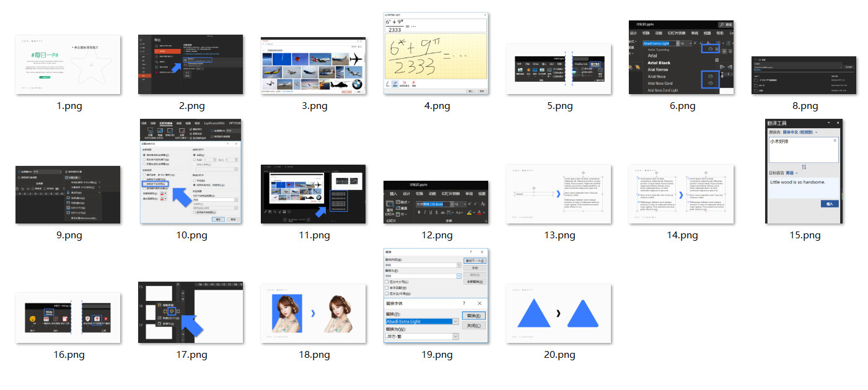Click the file name "19.png"
This screenshot has width=868, height=390.
click(x=436, y=355)
